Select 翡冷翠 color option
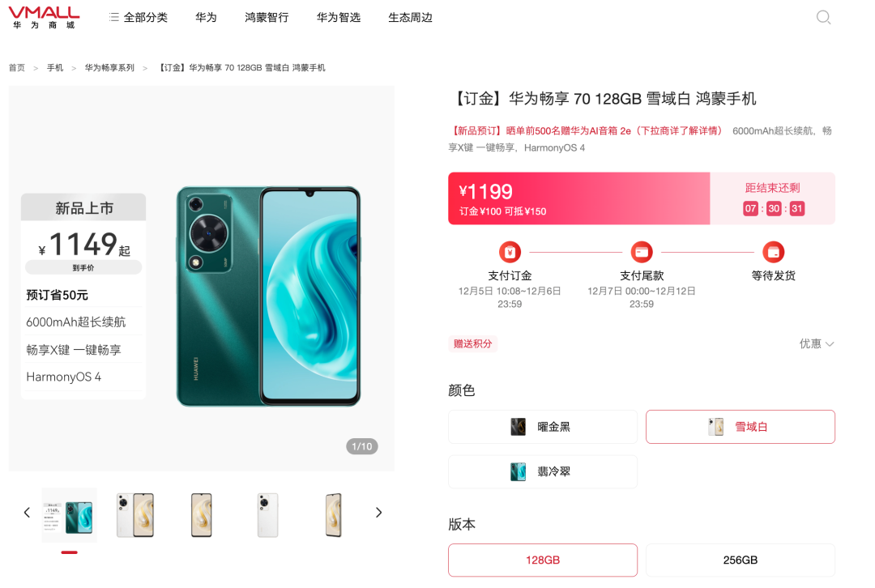This screenshot has width=875, height=588. (x=542, y=471)
